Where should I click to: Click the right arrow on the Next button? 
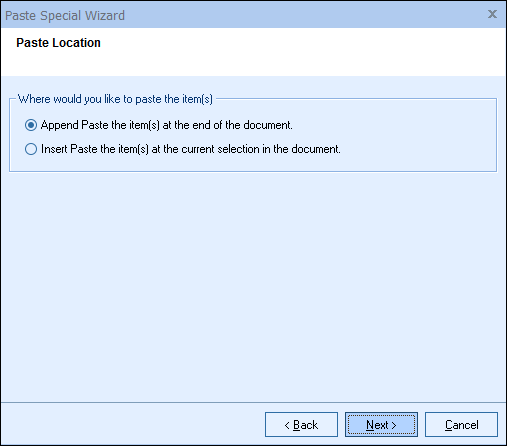click(x=394, y=425)
